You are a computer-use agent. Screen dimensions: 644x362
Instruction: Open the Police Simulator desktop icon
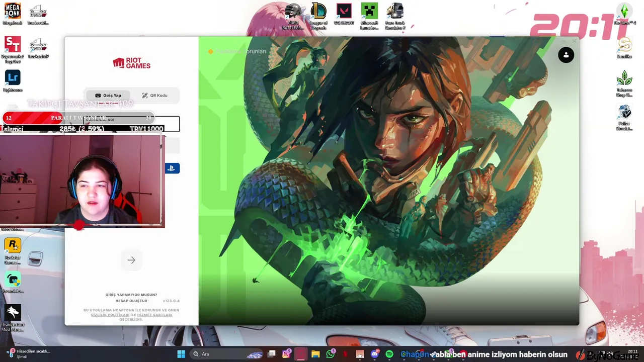624,118
